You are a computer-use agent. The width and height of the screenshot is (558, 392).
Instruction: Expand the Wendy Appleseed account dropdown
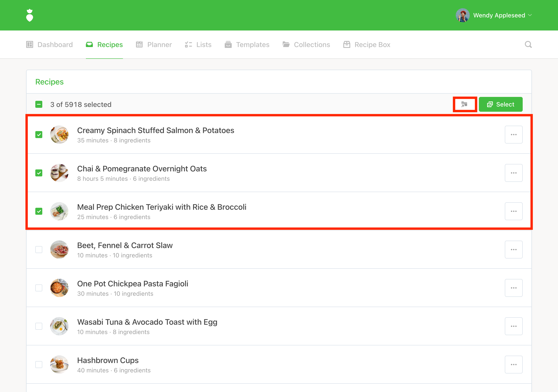[x=530, y=15]
